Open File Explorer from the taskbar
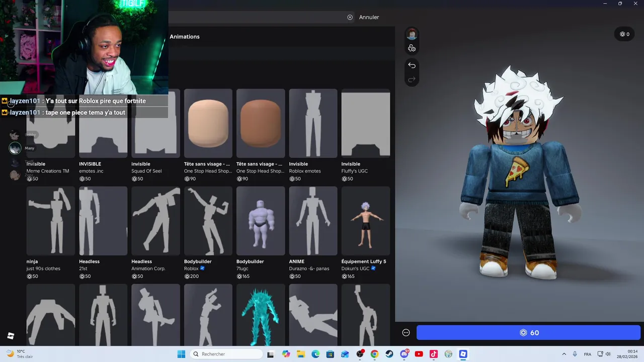The height and width of the screenshot is (362, 644). [300, 354]
